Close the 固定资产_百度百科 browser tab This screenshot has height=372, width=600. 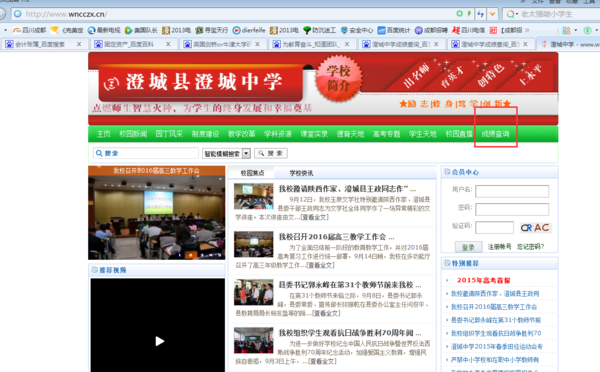[168, 44]
